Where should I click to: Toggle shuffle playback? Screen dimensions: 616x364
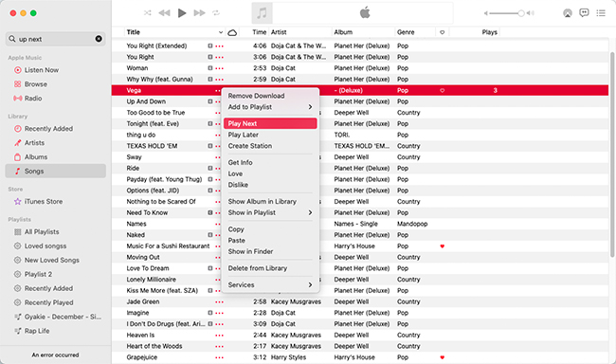(147, 13)
